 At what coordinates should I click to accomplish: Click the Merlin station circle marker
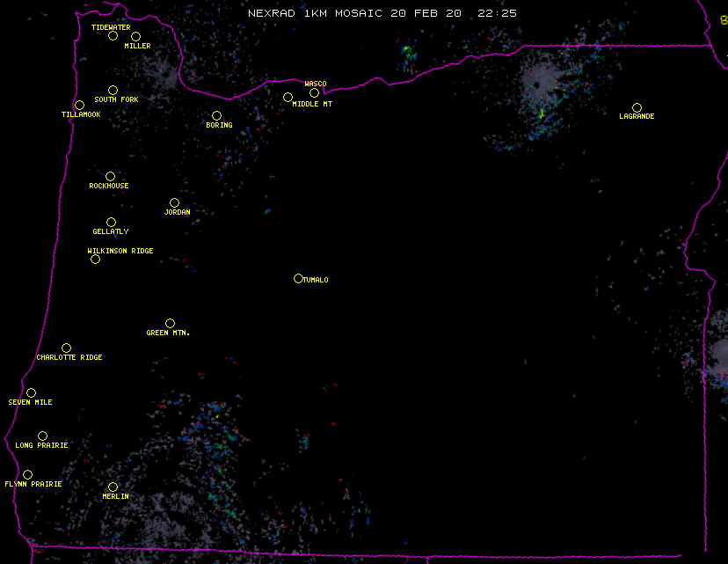tap(113, 487)
